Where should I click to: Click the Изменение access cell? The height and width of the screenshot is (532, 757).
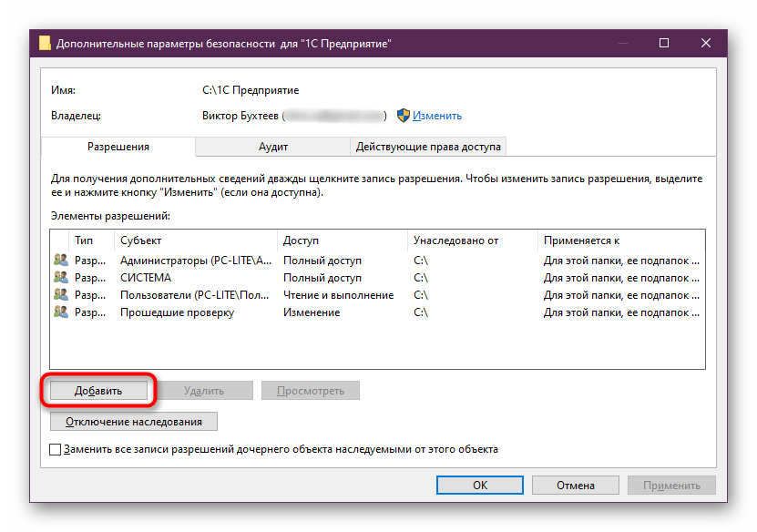312,312
